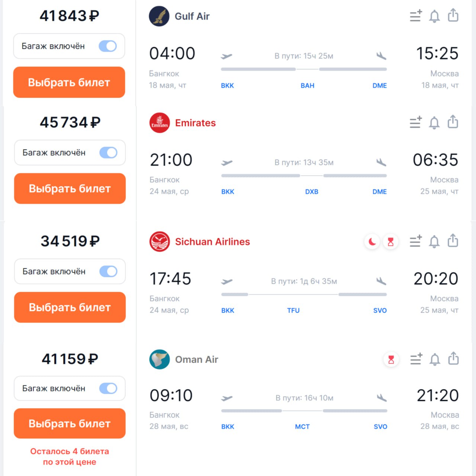Click the Oman Air route progress bar

(x=304, y=411)
